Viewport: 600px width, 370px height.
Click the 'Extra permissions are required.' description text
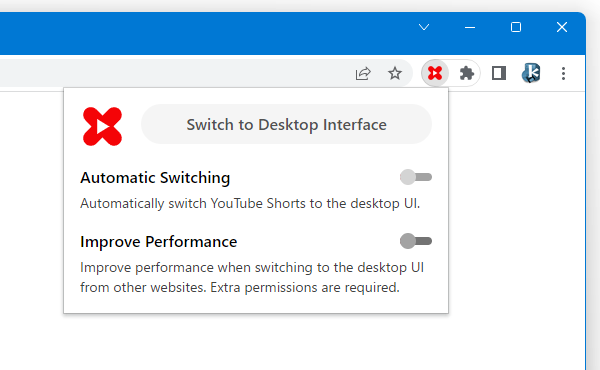click(x=305, y=287)
